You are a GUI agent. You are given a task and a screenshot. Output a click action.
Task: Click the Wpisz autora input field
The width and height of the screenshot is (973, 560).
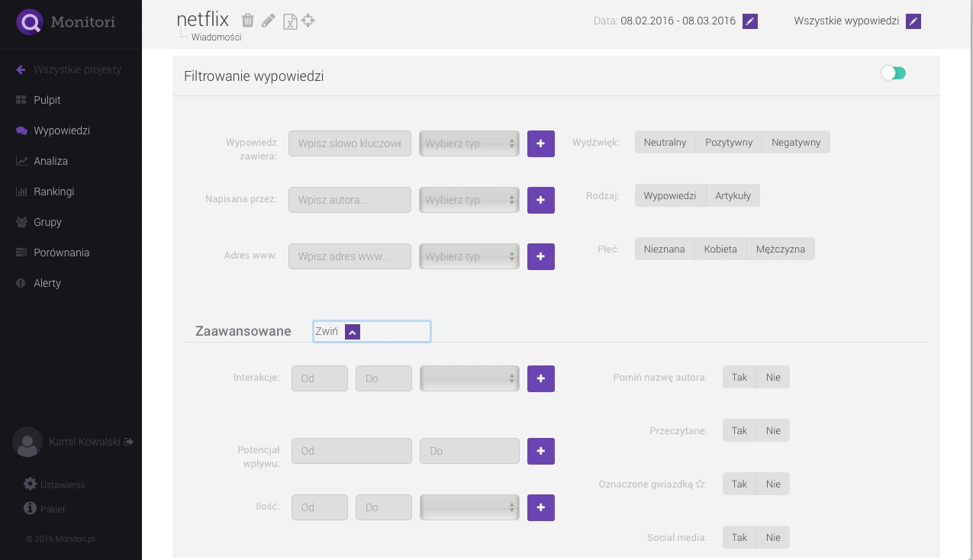tap(350, 200)
